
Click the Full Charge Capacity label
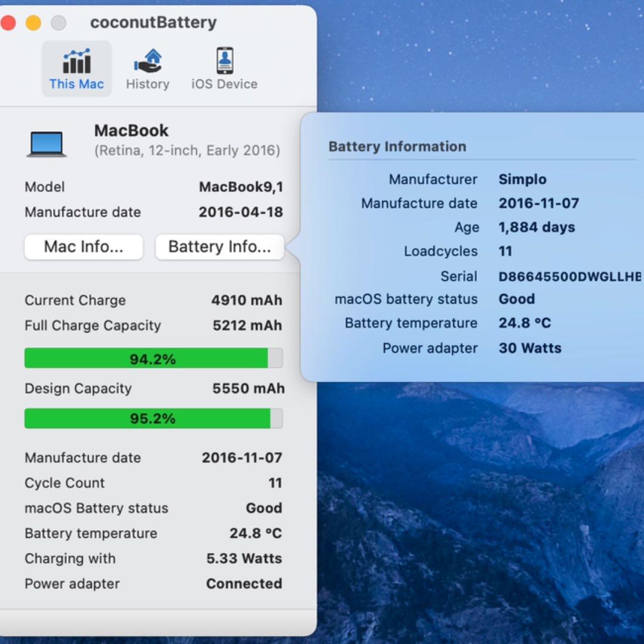[93, 326]
